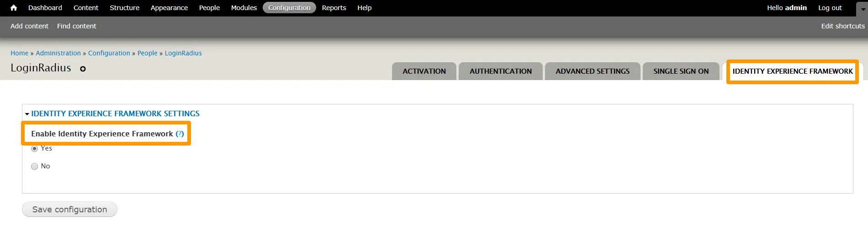Image resolution: width=868 pixels, height=227 pixels.
Task: Click the Find content shortcut
Action: coord(77,26)
